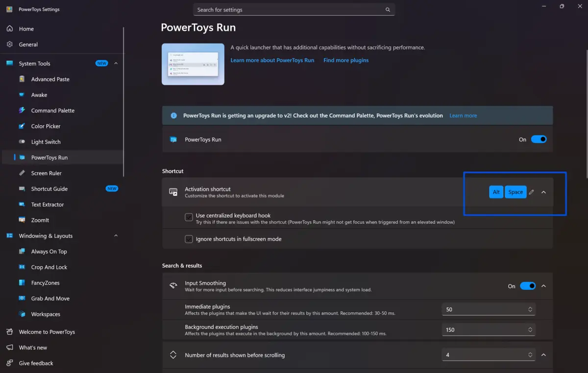This screenshot has width=588, height=373.
Task: Open Grab And Move settings
Action: (50, 299)
